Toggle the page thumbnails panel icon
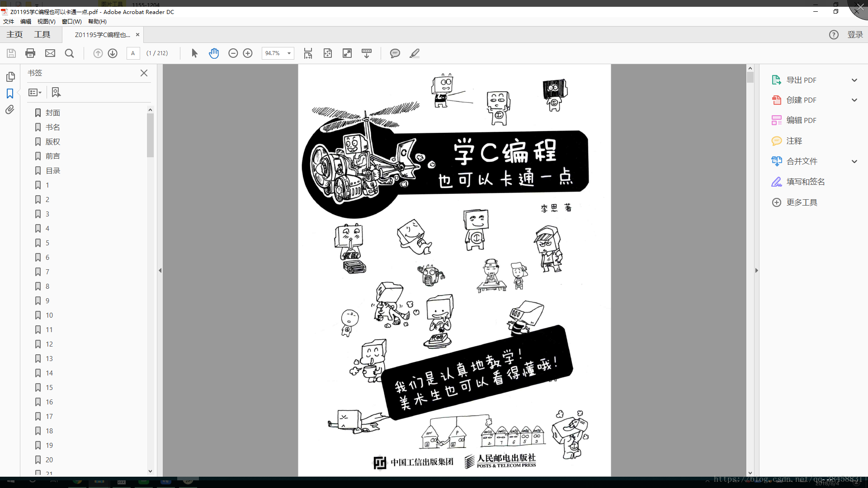 (10, 77)
